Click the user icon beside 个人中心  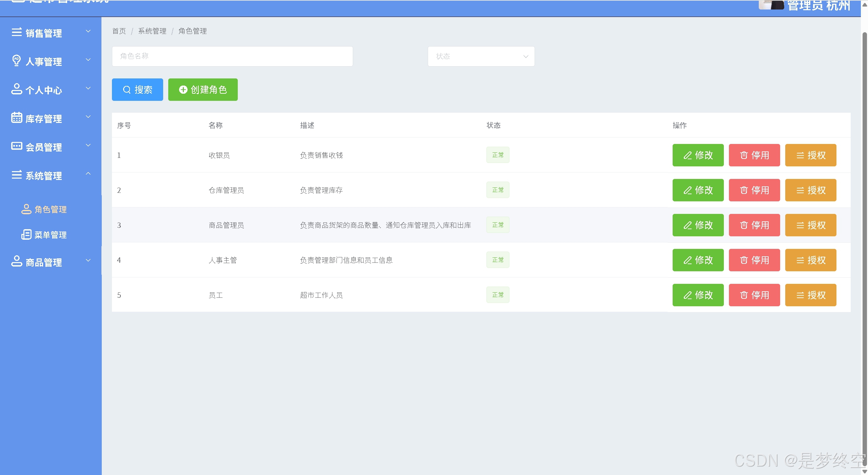coord(17,89)
